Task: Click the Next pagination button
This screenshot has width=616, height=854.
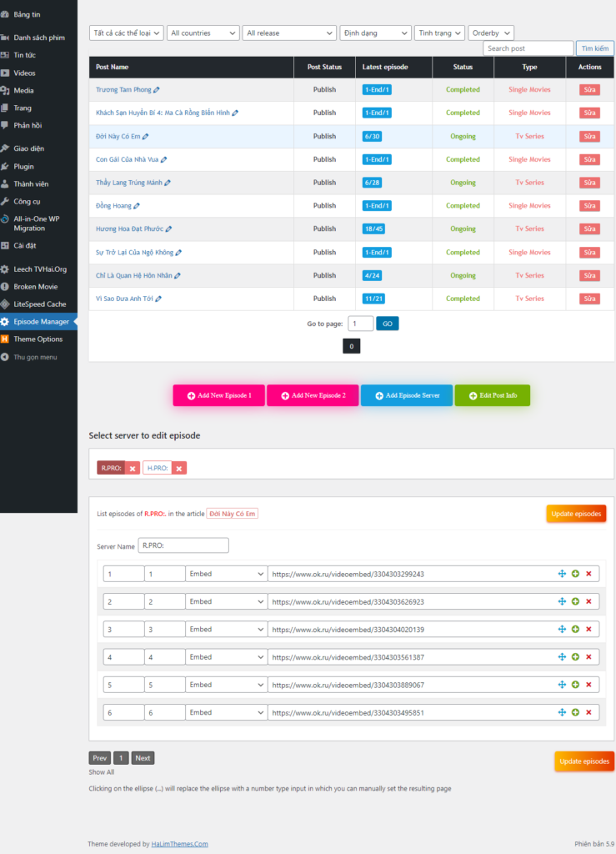Action: pos(143,758)
